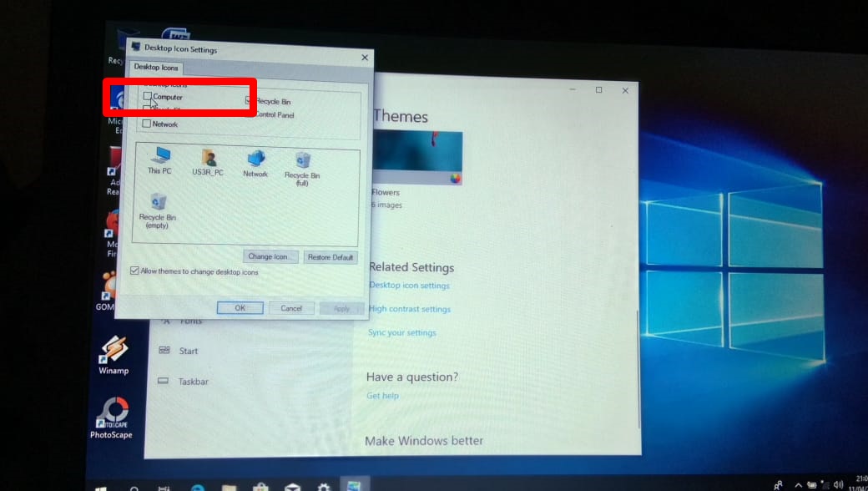Click the Change Icon button

click(x=270, y=256)
